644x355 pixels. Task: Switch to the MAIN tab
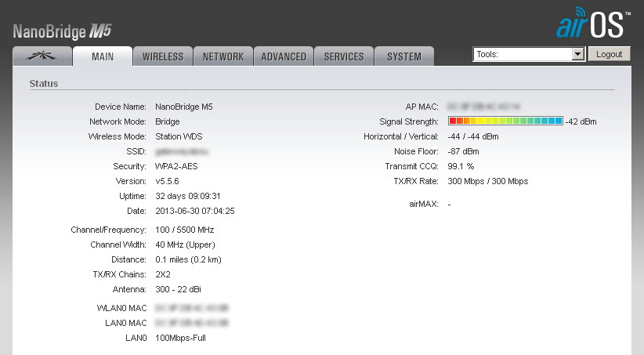point(102,56)
